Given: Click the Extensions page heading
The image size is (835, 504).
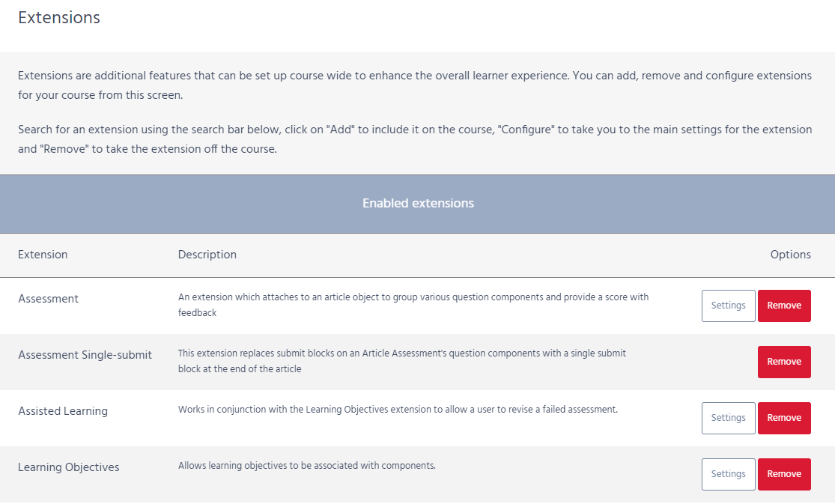Looking at the screenshot, I should (59, 18).
